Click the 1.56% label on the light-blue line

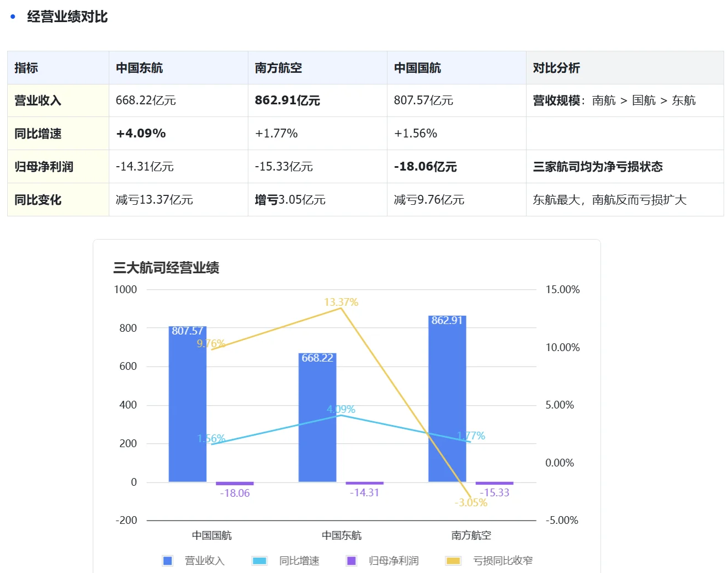(x=211, y=438)
